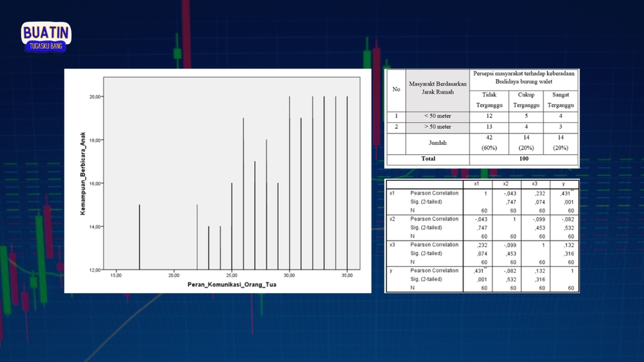
Task: Click the 'Jumlah' row label
Action: pyautogui.click(x=437, y=143)
